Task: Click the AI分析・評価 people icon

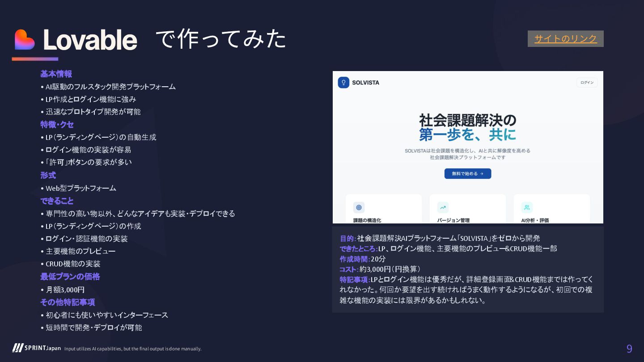Action: pyautogui.click(x=527, y=207)
